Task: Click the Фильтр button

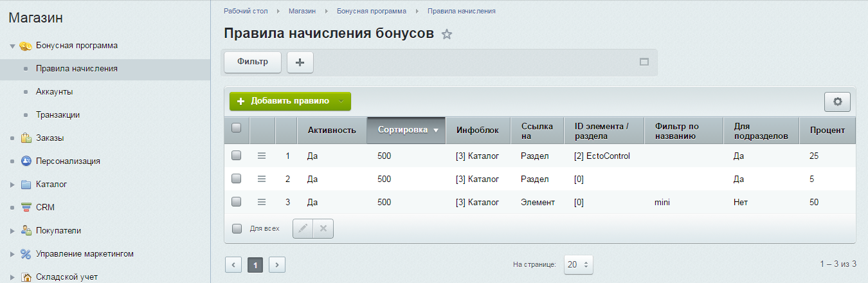Action: pos(253,62)
